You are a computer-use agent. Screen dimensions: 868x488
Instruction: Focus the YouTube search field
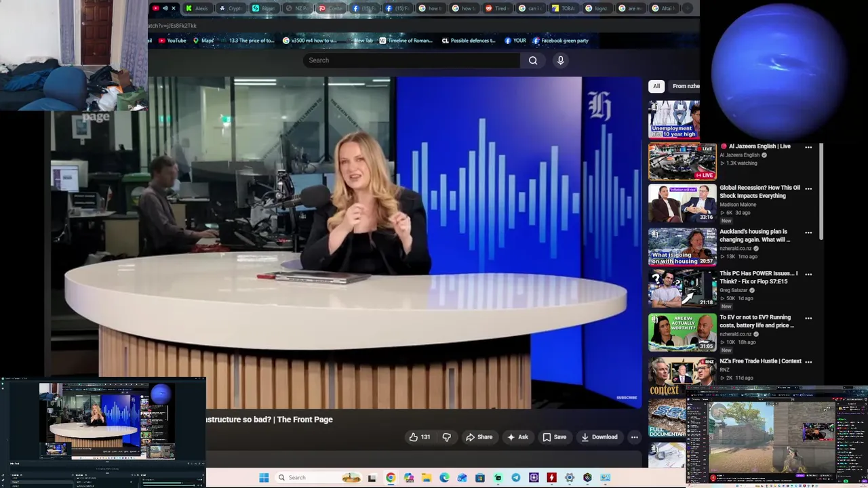pos(412,60)
